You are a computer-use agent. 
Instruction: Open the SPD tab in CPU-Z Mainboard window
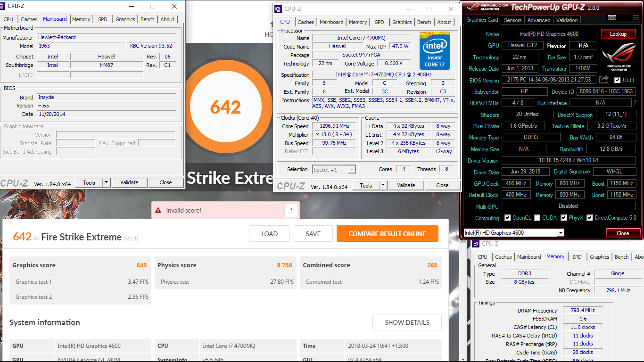click(x=103, y=19)
